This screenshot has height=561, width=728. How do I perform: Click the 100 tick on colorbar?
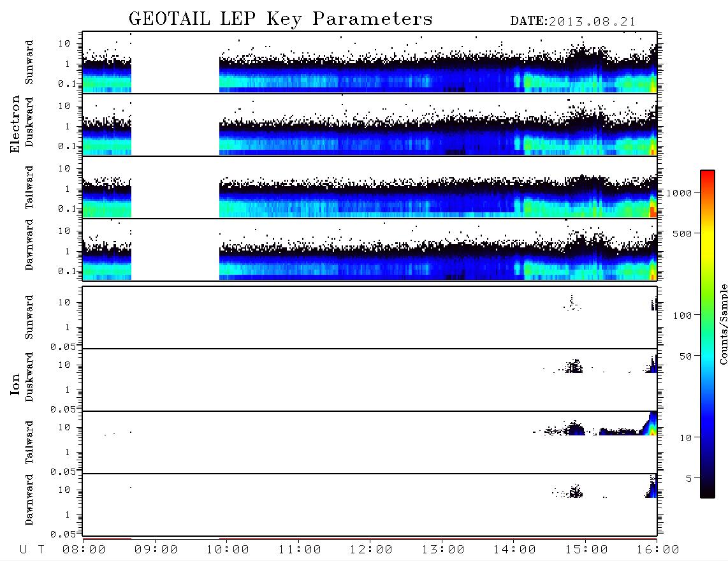683,316
